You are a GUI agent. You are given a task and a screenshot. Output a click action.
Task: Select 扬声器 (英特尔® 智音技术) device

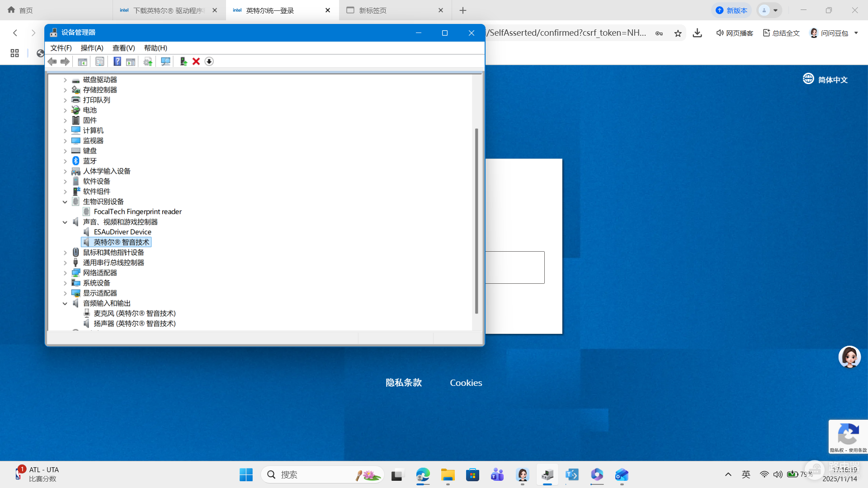click(135, 324)
